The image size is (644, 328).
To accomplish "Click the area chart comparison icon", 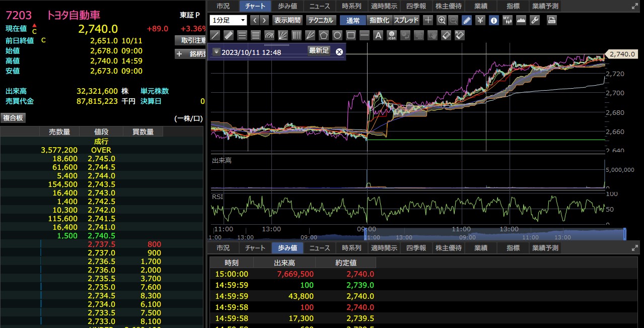I will click(x=521, y=20).
